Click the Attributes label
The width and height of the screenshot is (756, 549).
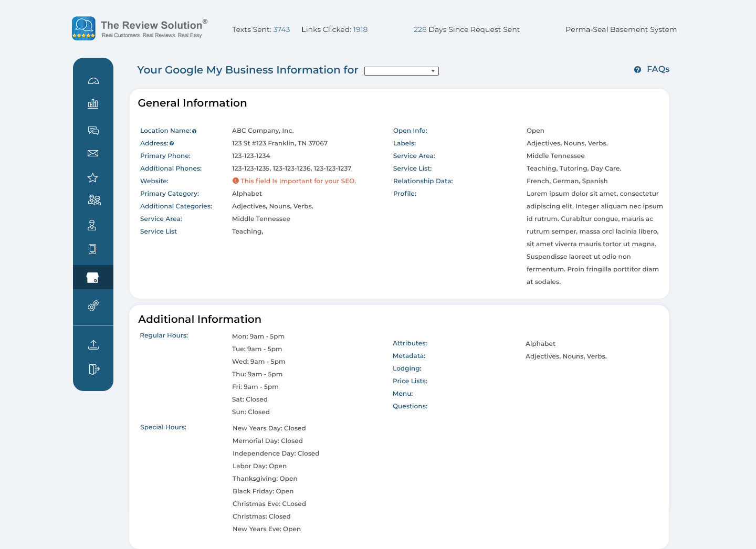click(x=410, y=343)
